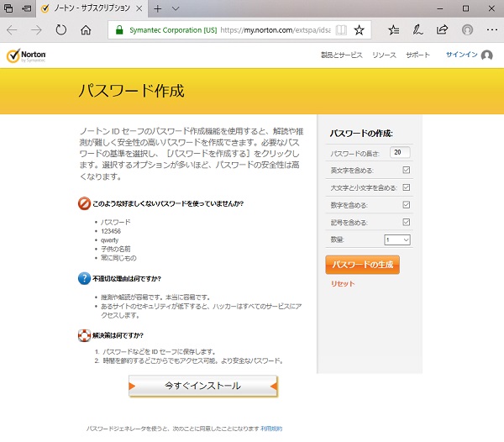This screenshot has width=504, height=442.
Task: Click the lifebuoy solution icon
Action: pos(84,335)
